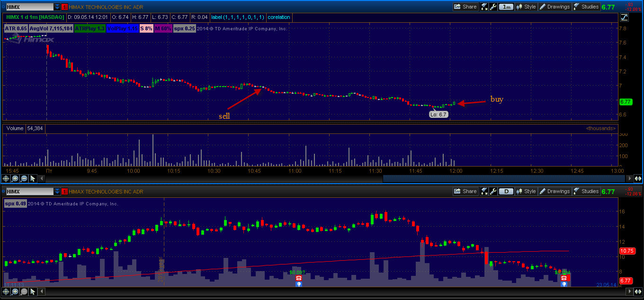This screenshot has width=644, height=300.
Task: Click purple M 60% label
Action: (163, 28)
